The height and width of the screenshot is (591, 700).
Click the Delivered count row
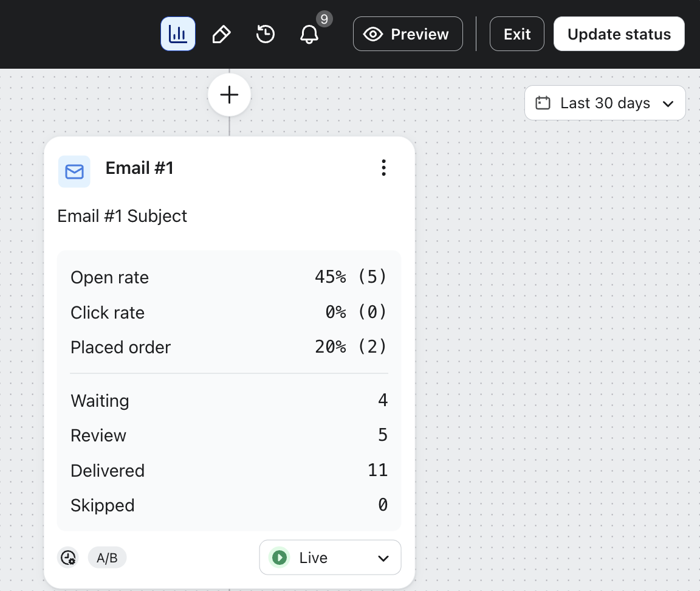pyautogui.click(x=228, y=471)
